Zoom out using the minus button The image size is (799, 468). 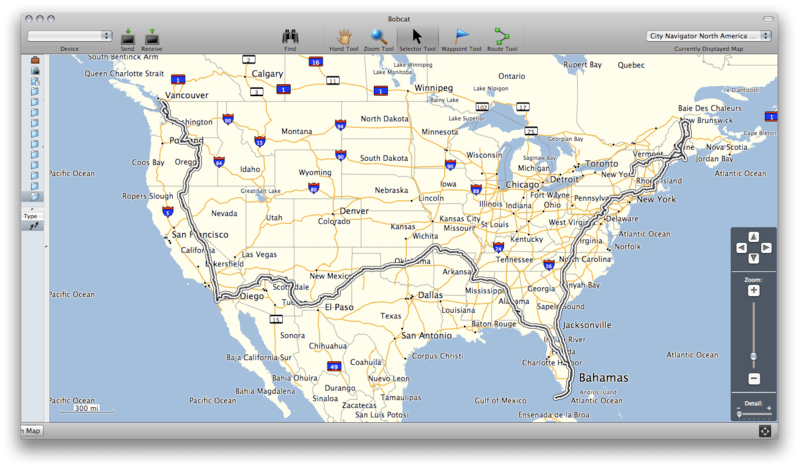click(754, 378)
